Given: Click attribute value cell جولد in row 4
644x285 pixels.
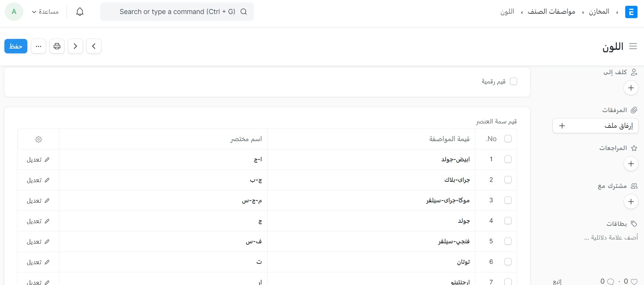Looking at the screenshot, I should pos(371,221).
